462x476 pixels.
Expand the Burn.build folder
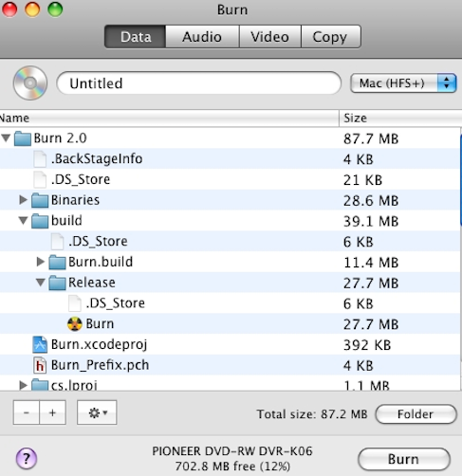click(41, 262)
